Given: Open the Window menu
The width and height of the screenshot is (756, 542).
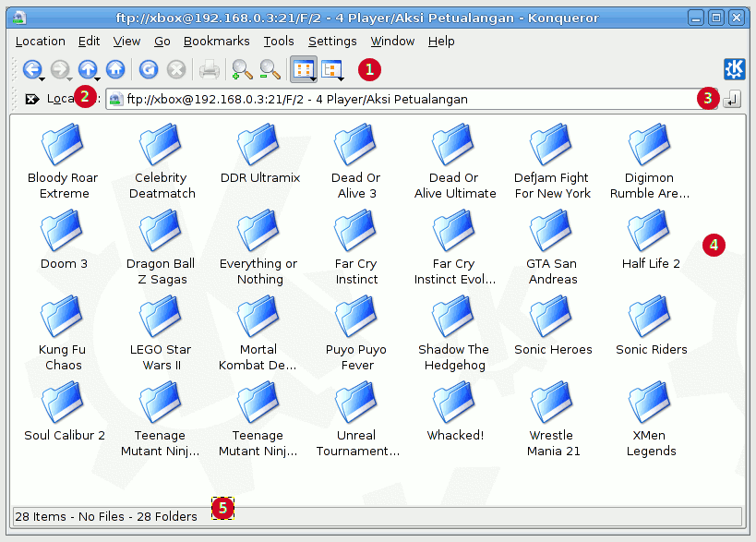Looking at the screenshot, I should (x=392, y=42).
